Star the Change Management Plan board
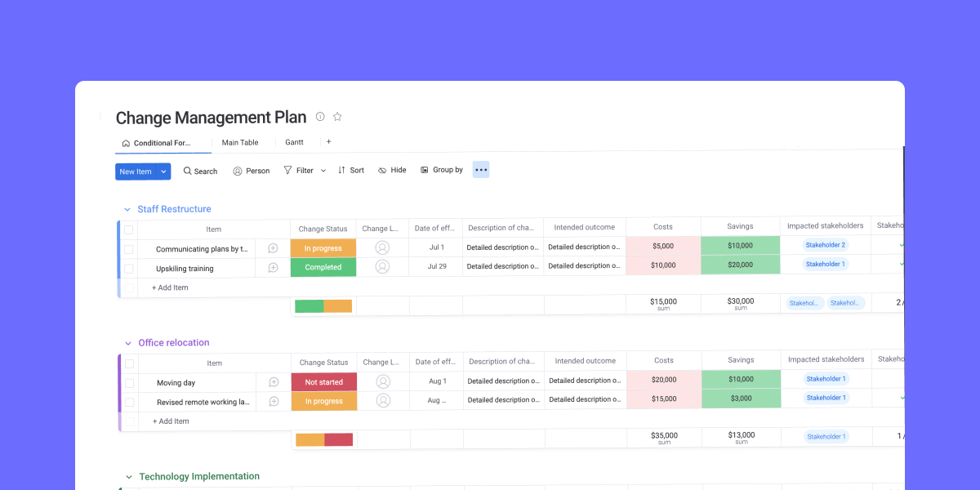Image resolution: width=980 pixels, height=490 pixels. 337,117
